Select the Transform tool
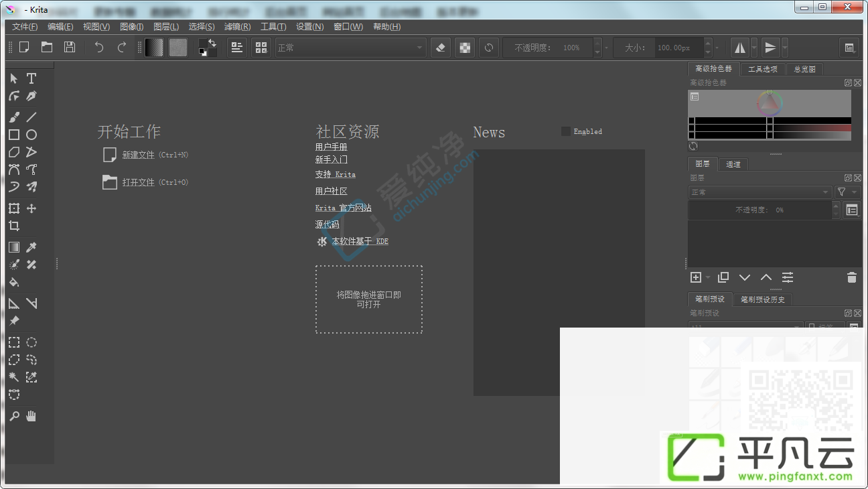The height and width of the screenshot is (489, 868). [14, 208]
